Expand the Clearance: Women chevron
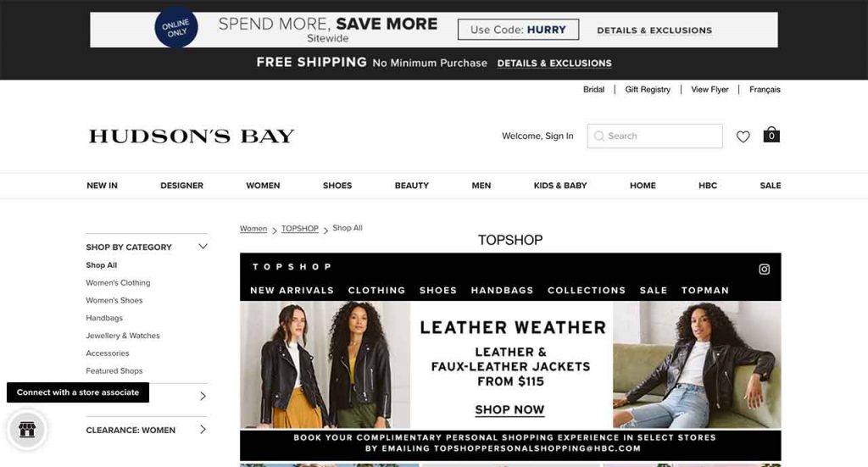The image size is (868, 467). pos(203,430)
